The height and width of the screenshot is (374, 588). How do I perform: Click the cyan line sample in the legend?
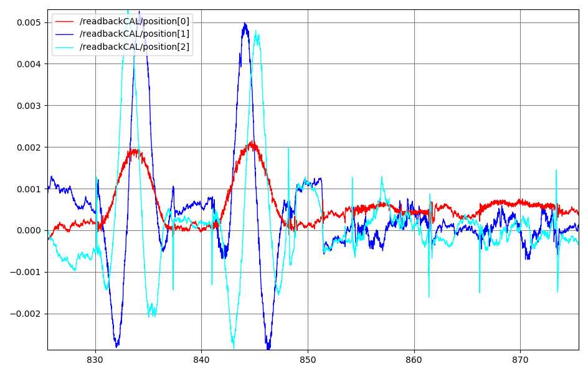(x=65, y=46)
